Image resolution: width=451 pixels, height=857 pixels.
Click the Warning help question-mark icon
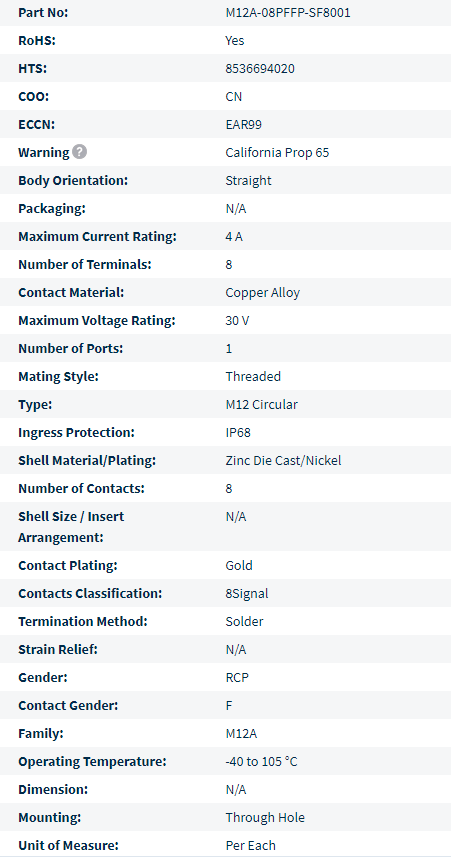(x=80, y=152)
